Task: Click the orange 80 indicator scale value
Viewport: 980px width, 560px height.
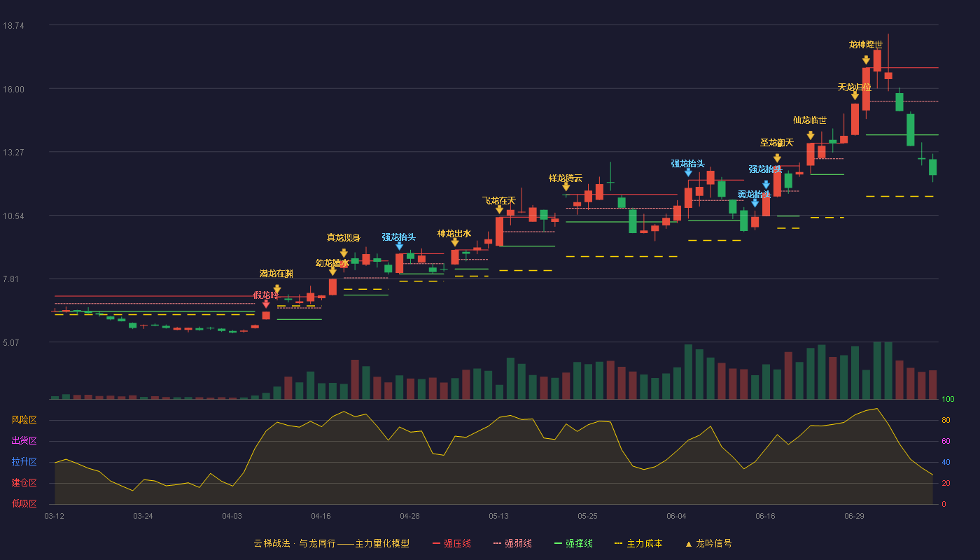Action: click(x=946, y=421)
